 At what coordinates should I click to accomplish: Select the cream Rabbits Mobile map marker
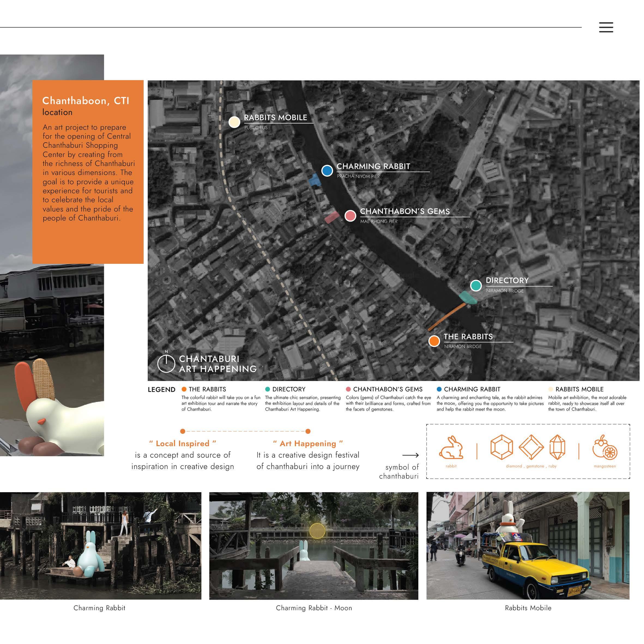coord(234,122)
